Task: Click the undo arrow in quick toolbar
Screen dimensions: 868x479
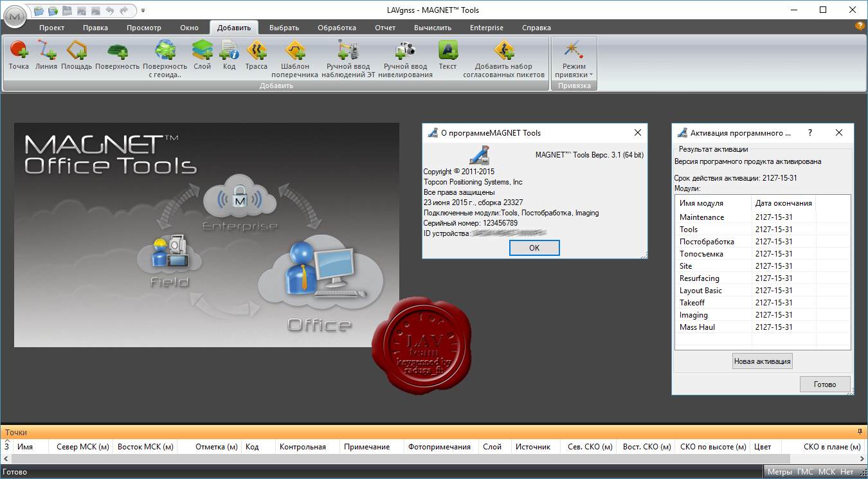Action: pyautogui.click(x=109, y=10)
